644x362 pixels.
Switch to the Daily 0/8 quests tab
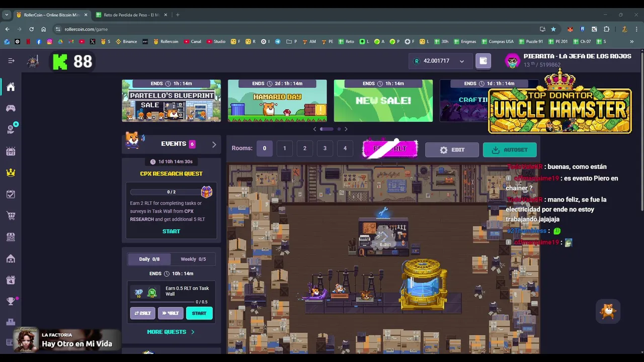(x=149, y=259)
